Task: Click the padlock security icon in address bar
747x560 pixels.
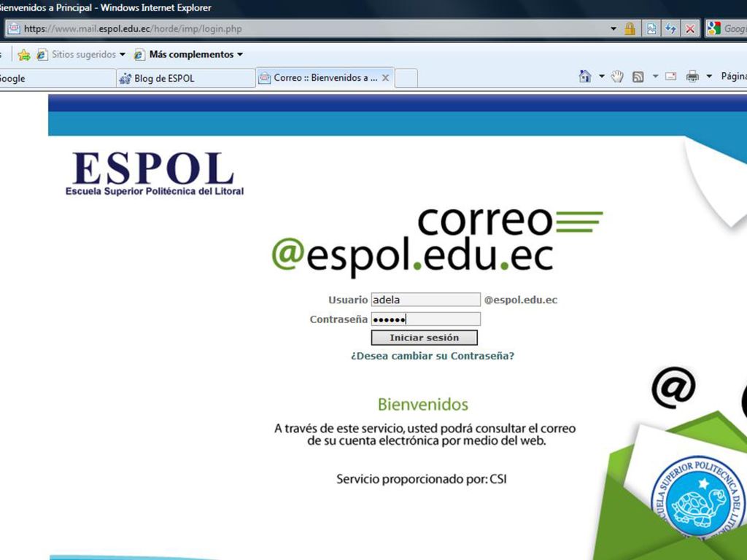Action: coord(630,28)
